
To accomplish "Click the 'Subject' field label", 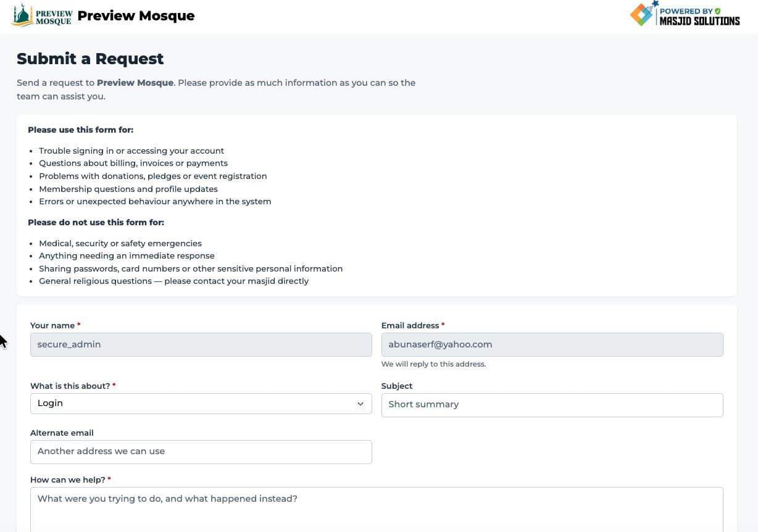I will pos(397,386).
